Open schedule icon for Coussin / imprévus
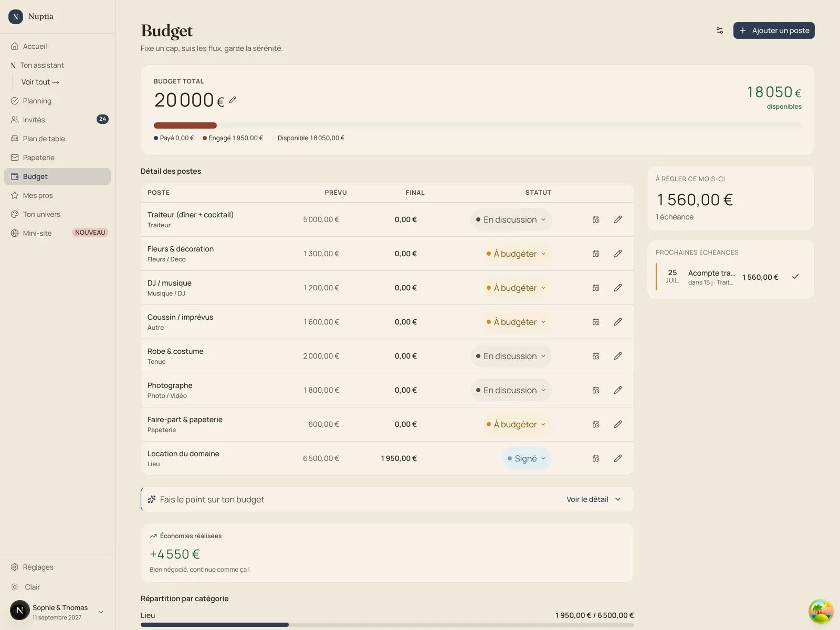840x630 pixels. (x=596, y=322)
